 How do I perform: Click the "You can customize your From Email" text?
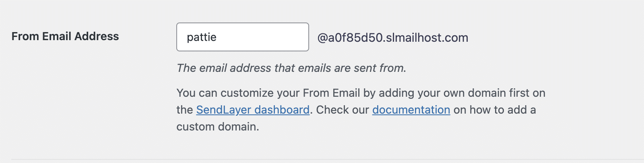click(268, 93)
